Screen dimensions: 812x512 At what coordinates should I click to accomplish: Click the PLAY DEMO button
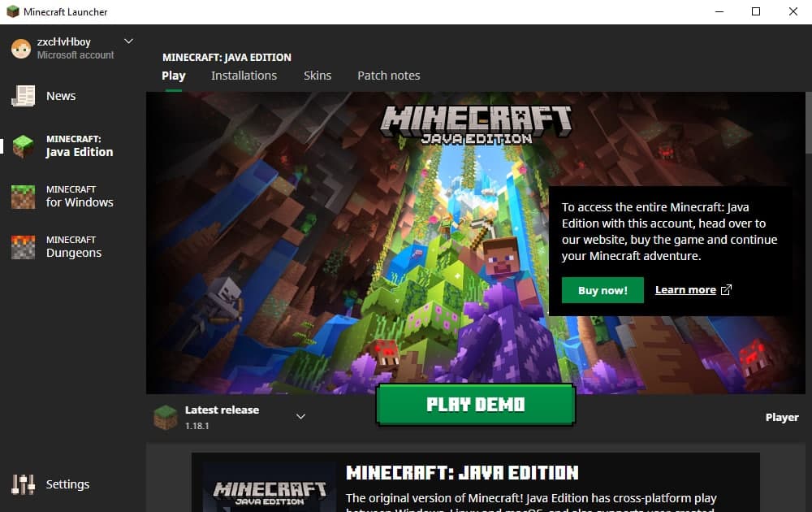pyautogui.click(x=475, y=405)
